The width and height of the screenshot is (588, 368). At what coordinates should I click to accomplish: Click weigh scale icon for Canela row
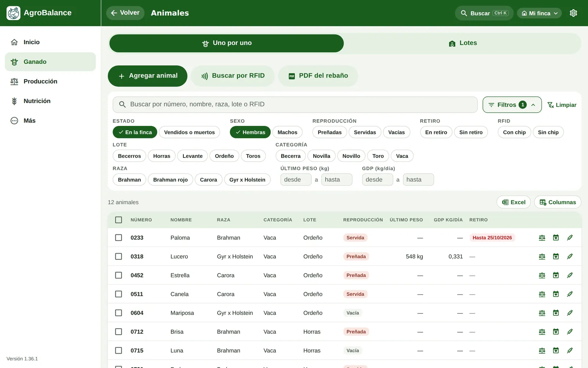(x=542, y=294)
